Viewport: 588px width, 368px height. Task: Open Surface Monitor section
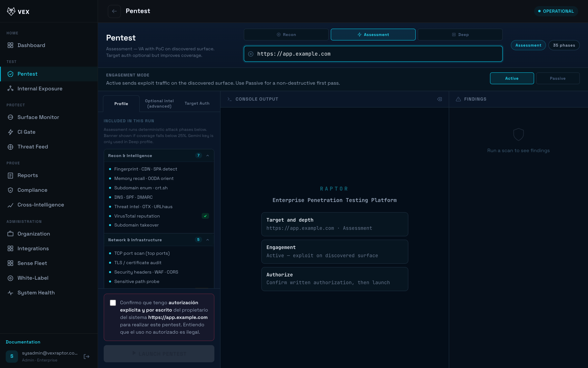[x=49, y=117]
